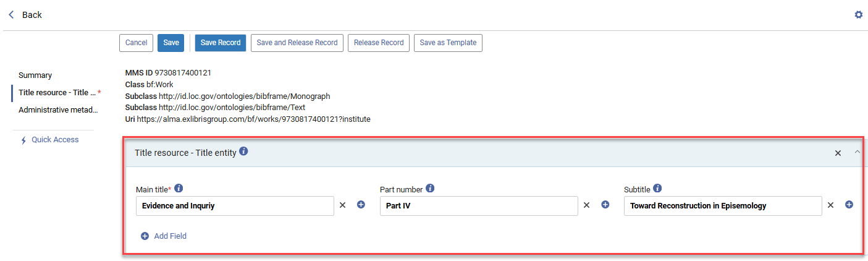Viewport: 868px width, 261px height.
Task: Add another Subtitle with plus icon
Action: point(849,205)
